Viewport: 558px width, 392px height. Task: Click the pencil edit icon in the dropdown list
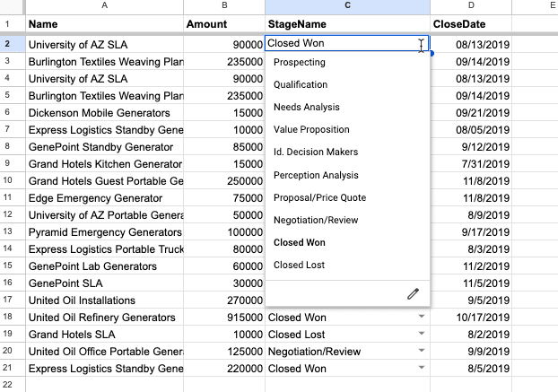(x=413, y=294)
